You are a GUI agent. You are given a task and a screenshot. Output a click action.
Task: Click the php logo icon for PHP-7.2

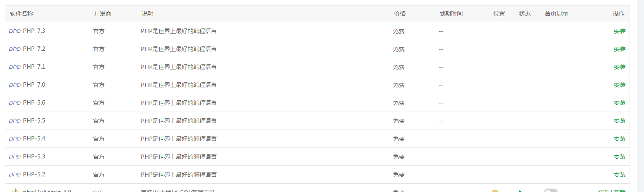point(15,49)
